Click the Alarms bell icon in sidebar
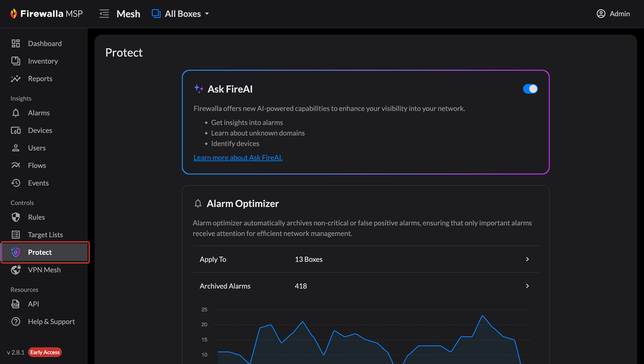This screenshot has width=644, height=364. click(x=16, y=113)
